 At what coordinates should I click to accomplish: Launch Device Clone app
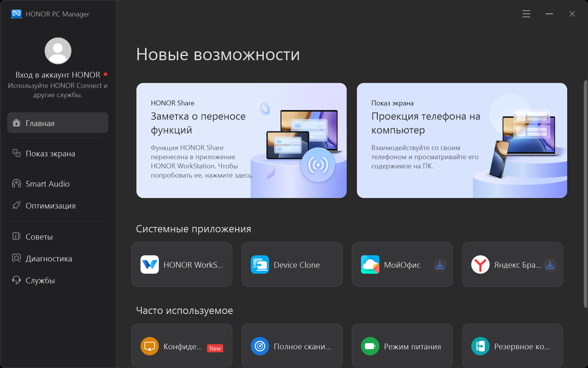pyautogui.click(x=292, y=264)
